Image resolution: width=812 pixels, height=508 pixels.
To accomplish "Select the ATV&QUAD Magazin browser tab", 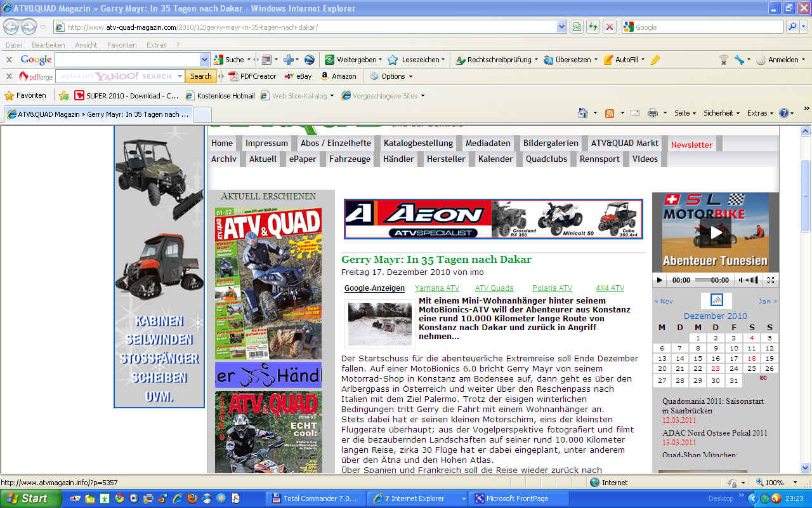I will [x=98, y=114].
